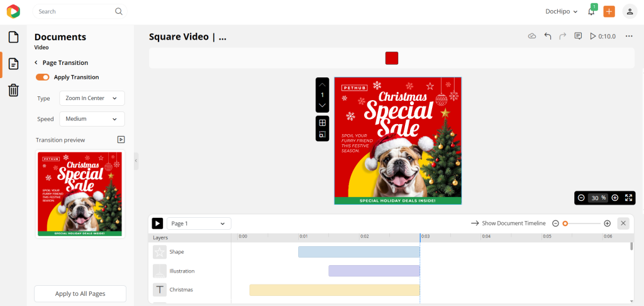Open the blank document sidebar icon
Image resolution: width=644 pixels, height=306 pixels.
coord(14,37)
